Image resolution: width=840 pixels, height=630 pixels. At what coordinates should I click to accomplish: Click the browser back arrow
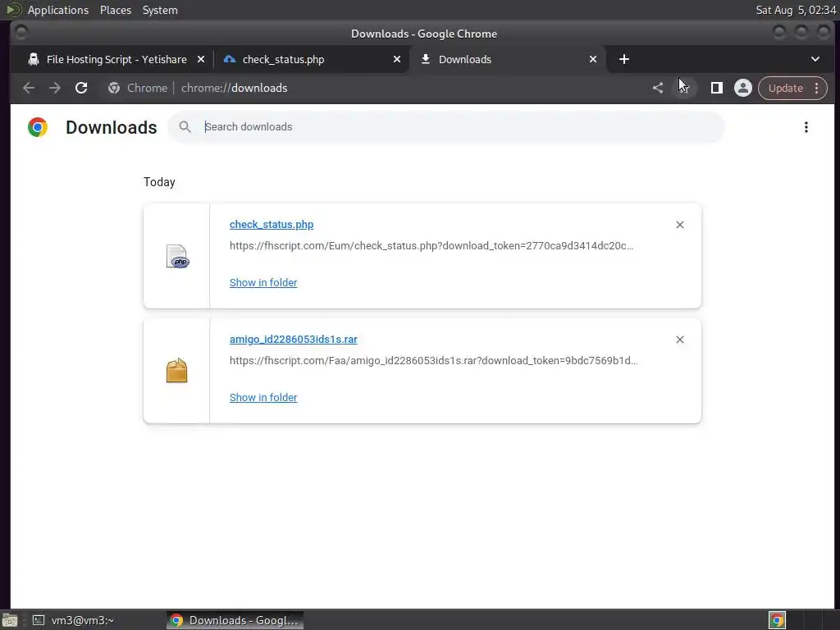(29, 88)
